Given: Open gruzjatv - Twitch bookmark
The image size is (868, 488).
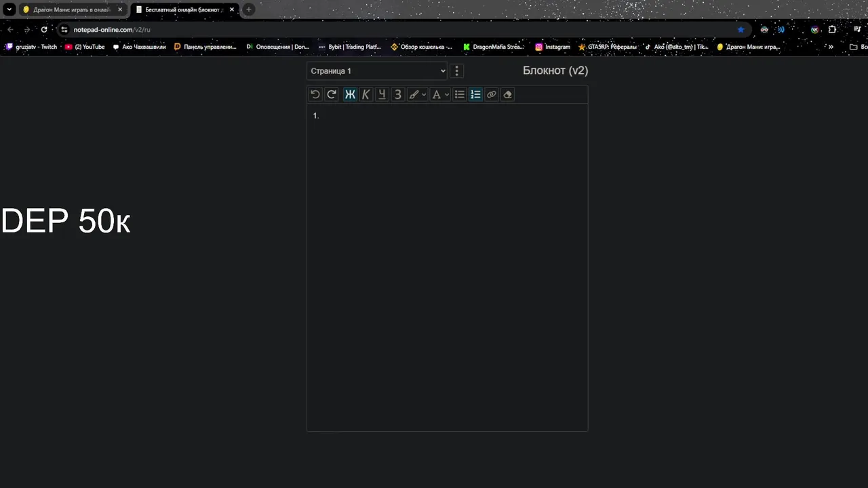Looking at the screenshot, I should 31,47.
